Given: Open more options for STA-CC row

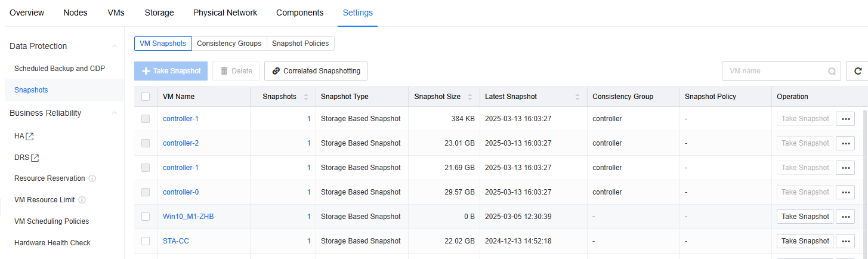Looking at the screenshot, I should pyautogui.click(x=845, y=241).
